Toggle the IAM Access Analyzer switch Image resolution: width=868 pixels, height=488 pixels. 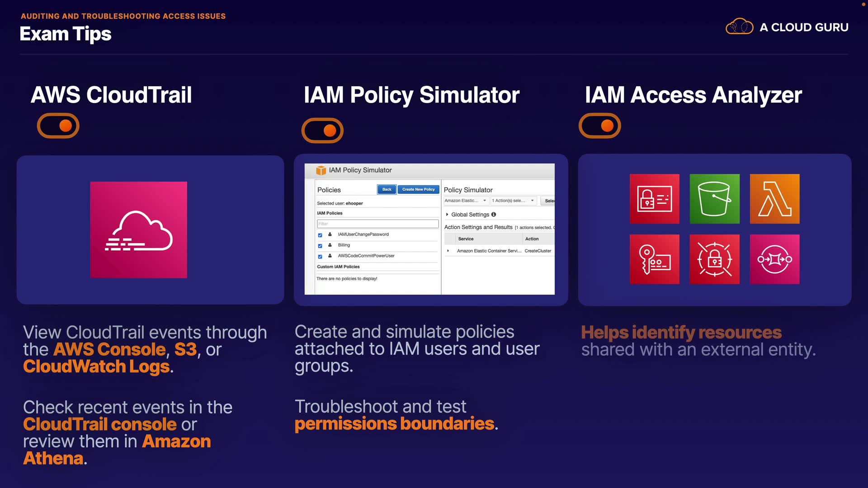[x=599, y=126]
